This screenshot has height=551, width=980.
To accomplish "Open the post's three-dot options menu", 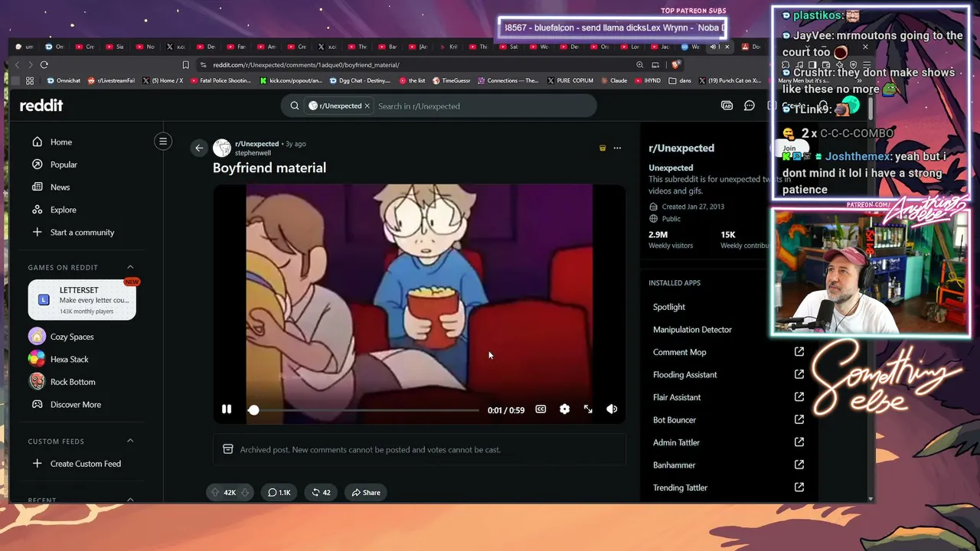I will point(617,148).
